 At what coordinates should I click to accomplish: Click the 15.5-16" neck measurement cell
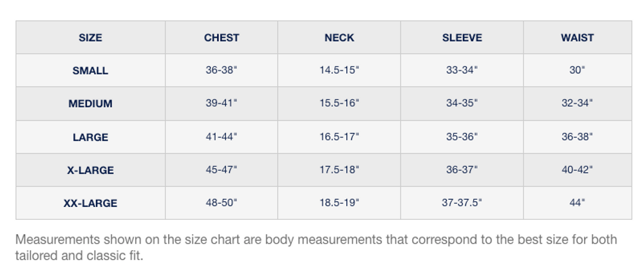[x=339, y=103]
